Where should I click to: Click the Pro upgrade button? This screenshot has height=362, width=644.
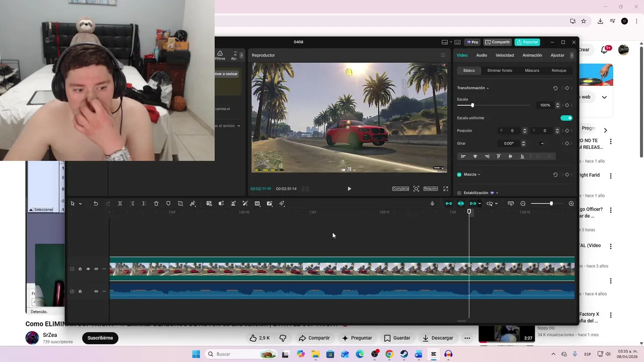coord(472,42)
